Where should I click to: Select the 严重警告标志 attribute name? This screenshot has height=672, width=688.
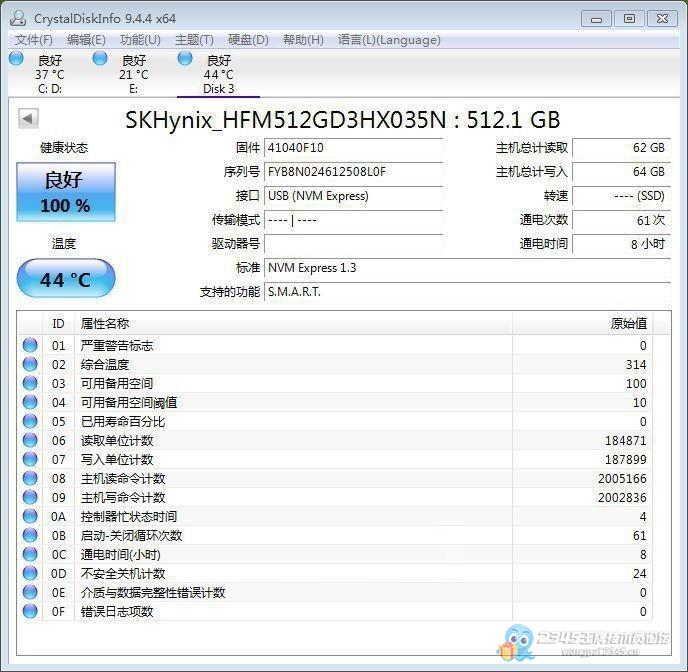click(x=117, y=346)
